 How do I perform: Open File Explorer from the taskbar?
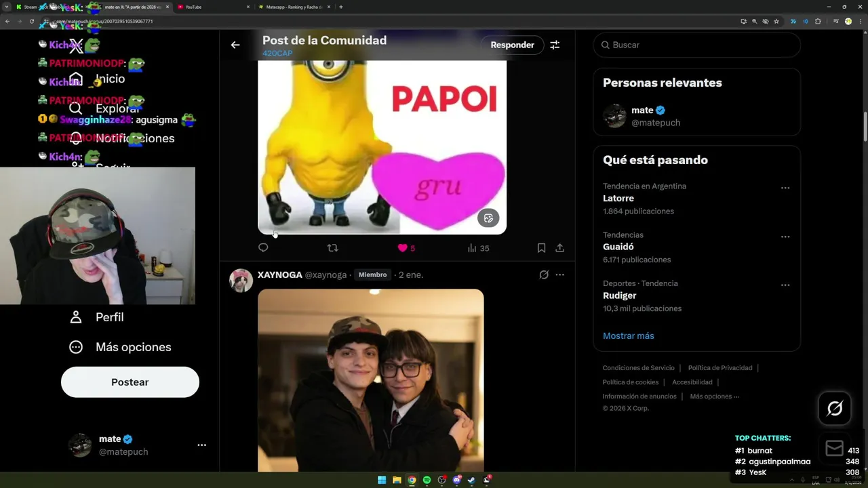pos(397,480)
